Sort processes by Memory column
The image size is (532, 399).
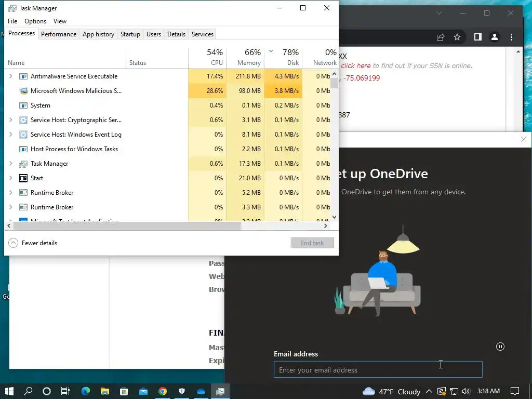click(245, 57)
